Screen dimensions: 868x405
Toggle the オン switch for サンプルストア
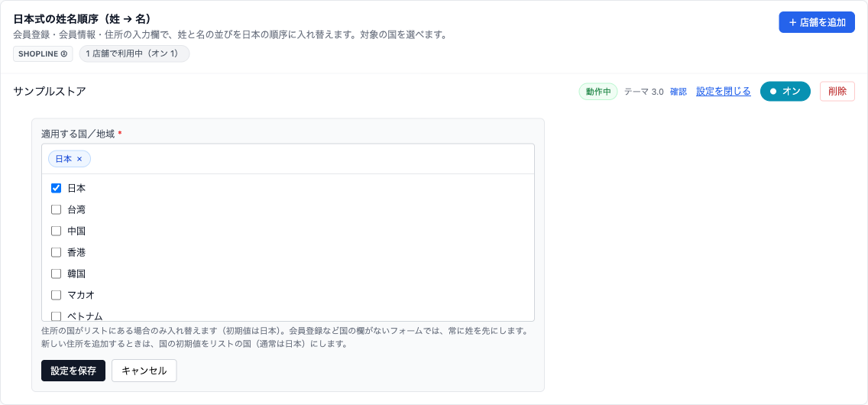(x=785, y=91)
